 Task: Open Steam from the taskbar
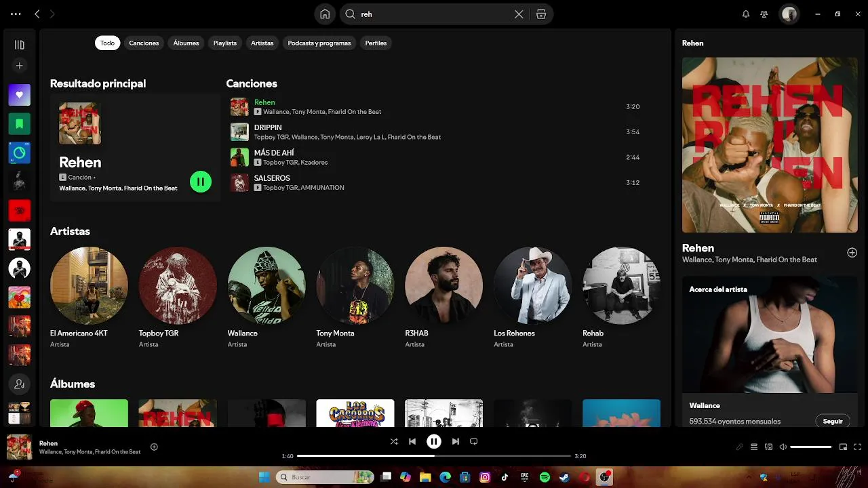point(564,477)
